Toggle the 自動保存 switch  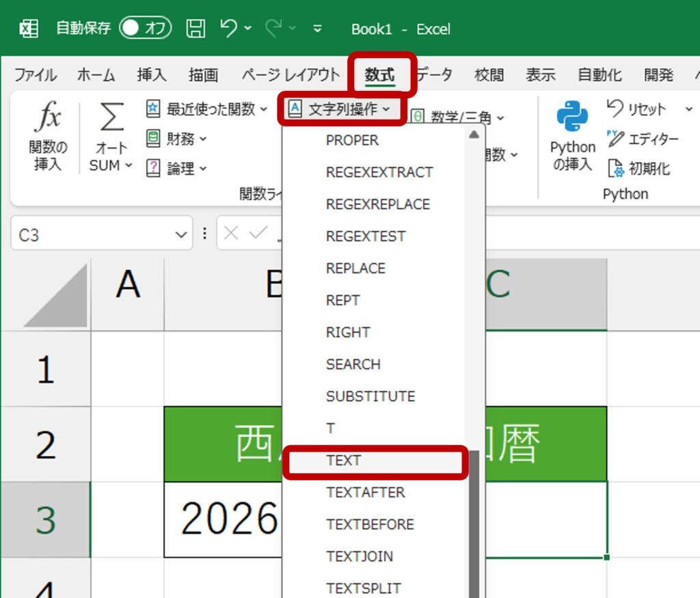click(x=145, y=29)
